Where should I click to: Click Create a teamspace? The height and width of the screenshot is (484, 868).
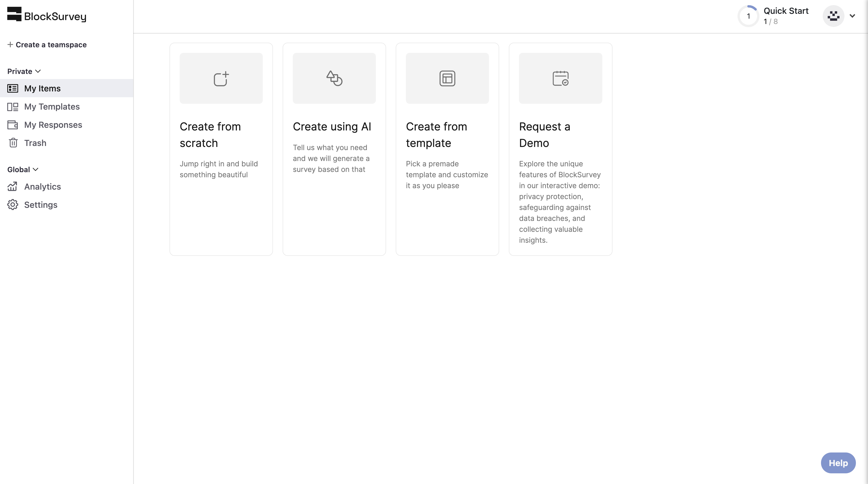point(47,45)
